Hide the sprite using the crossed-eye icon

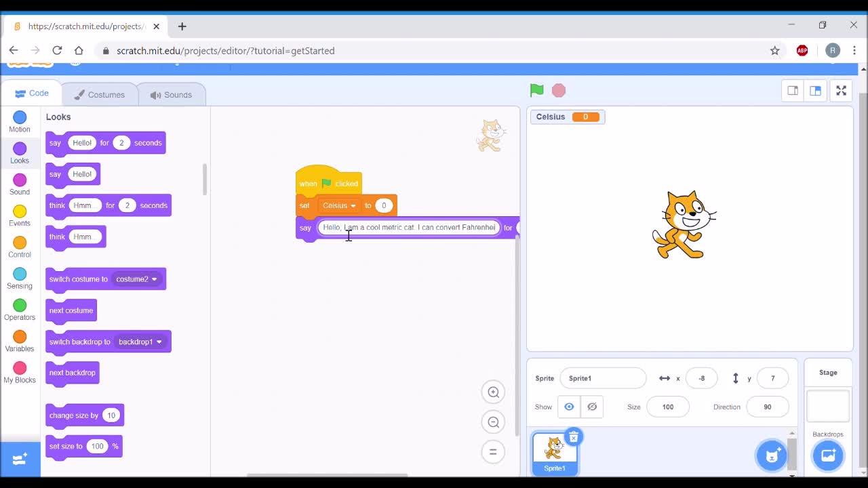click(x=592, y=407)
